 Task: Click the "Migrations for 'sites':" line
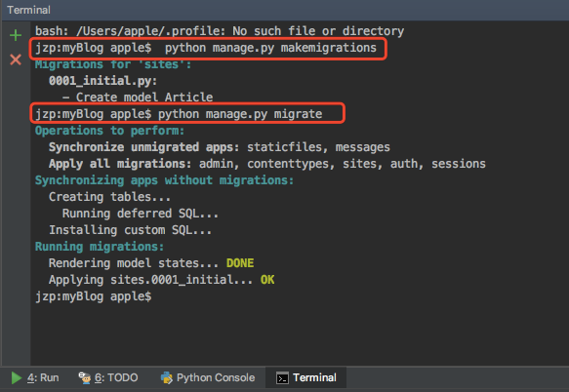113,64
